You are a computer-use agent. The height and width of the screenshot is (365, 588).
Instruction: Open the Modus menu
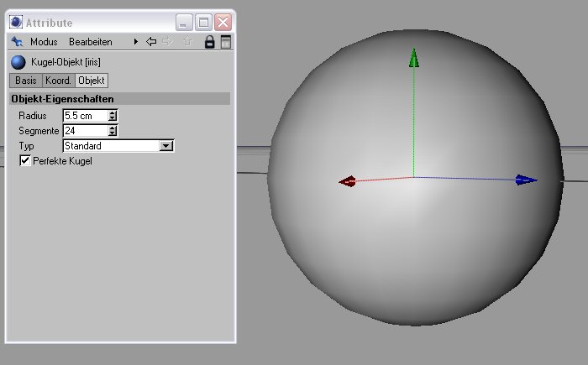(x=43, y=42)
